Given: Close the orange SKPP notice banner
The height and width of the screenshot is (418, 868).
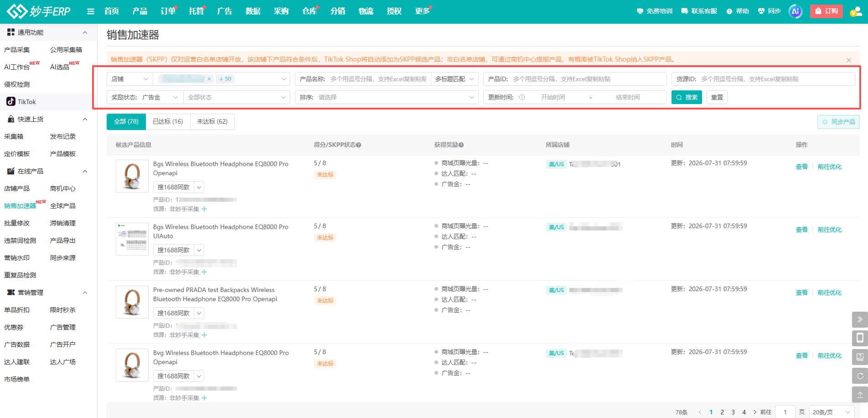Looking at the screenshot, I should (849, 60).
